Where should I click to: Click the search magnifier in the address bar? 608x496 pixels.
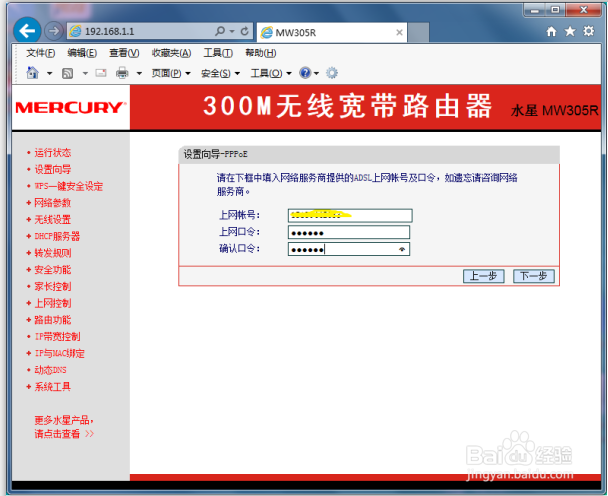(x=220, y=31)
